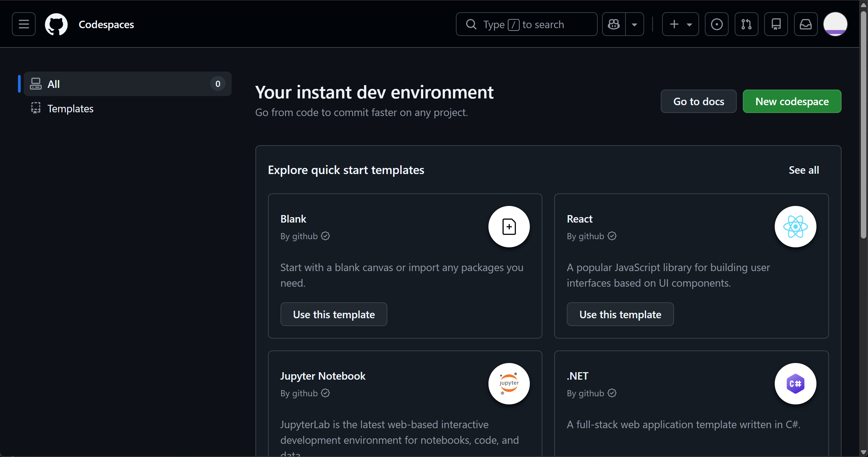Click the scrollbar down arrow

point(864,452)
